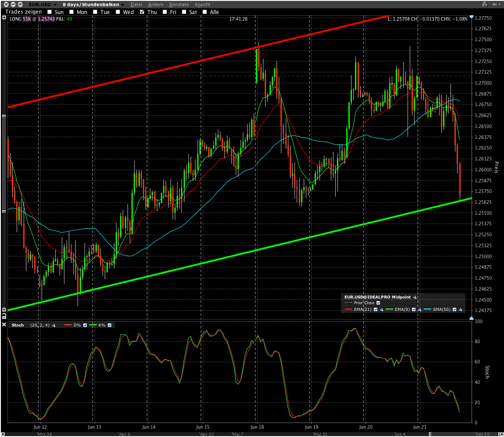Open the Ändern menu
504x437 pixels.
click(x=156, y=4)
